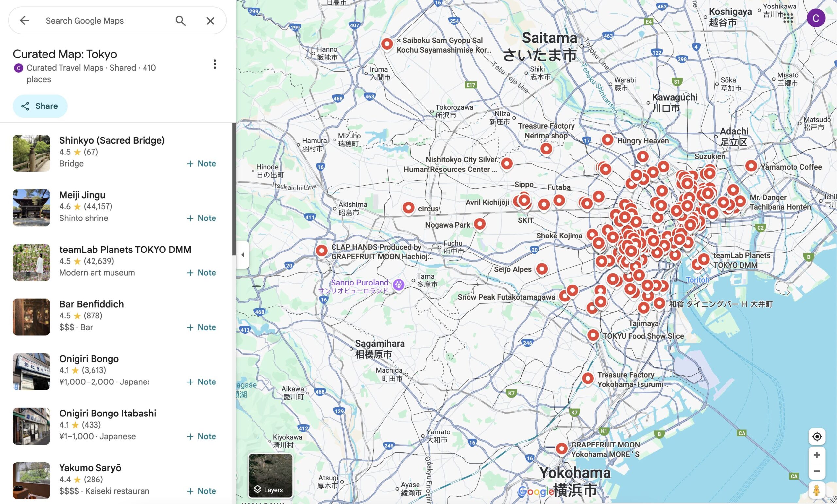The image size is (837, 504).
Task: Click the back arrow in search bar
Action: click(25, 21)
